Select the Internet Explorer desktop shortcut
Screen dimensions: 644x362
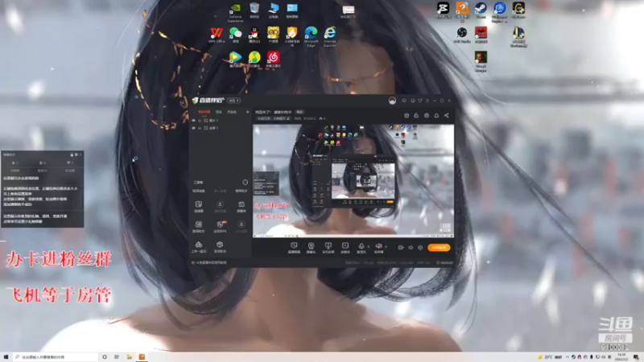330,36
